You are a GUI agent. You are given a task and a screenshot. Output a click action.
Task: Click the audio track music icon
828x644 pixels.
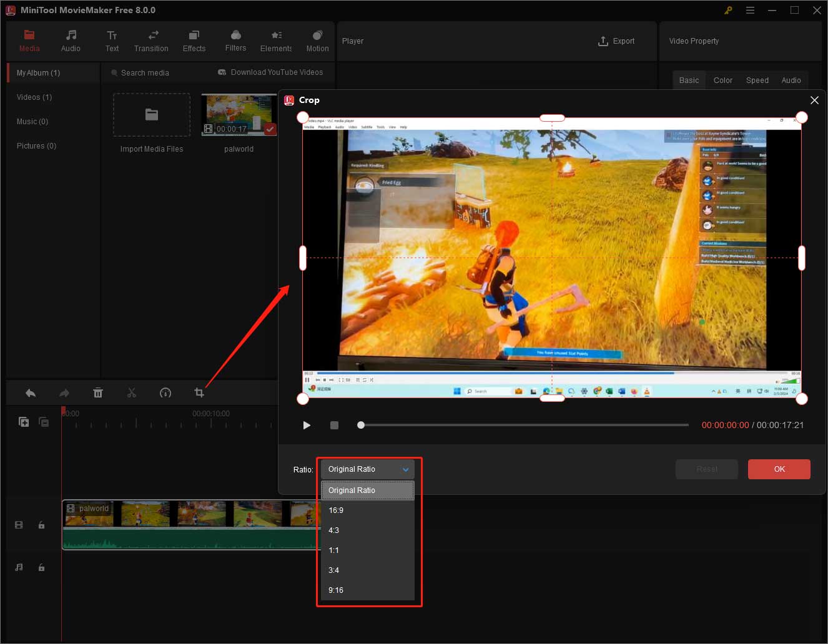coord(19,567)
